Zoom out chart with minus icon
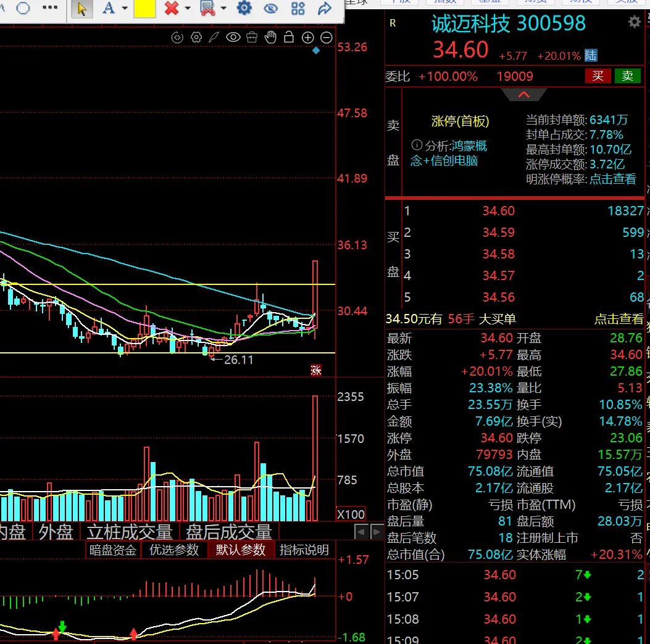Screen dimensions: 650x644 [x=327, y=38]
